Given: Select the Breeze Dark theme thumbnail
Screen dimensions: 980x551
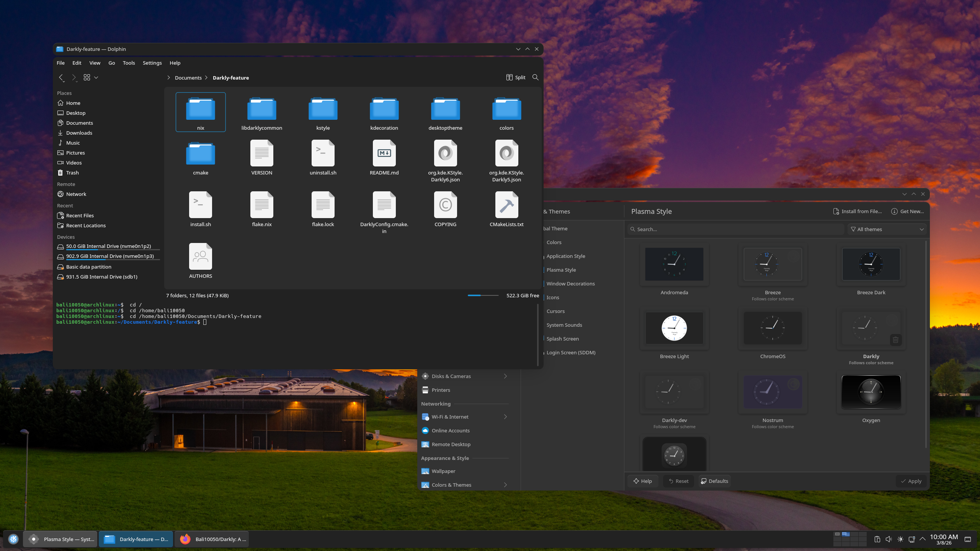Looking at the screenshot, I should tap(871, 264).
